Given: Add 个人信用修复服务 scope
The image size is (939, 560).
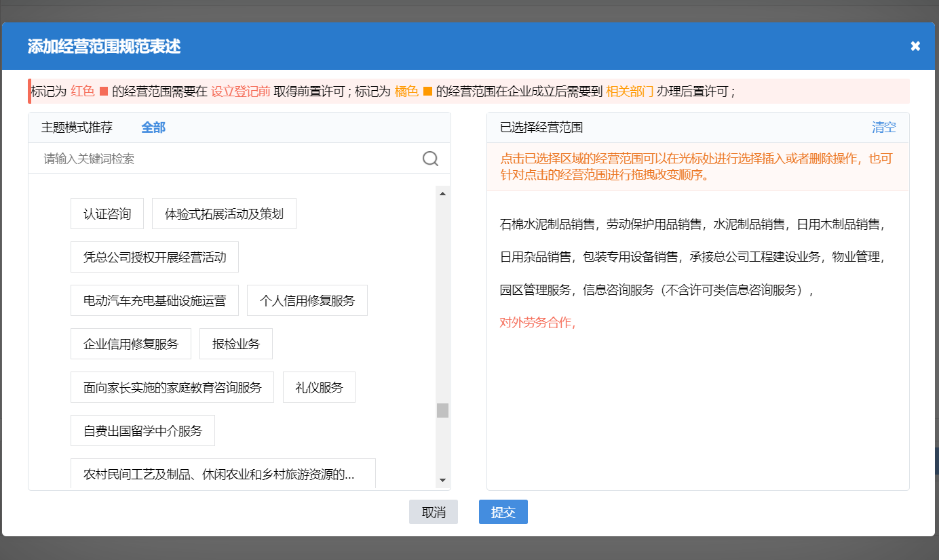Looking at the screenshot, I should click(x=307, y=300).
